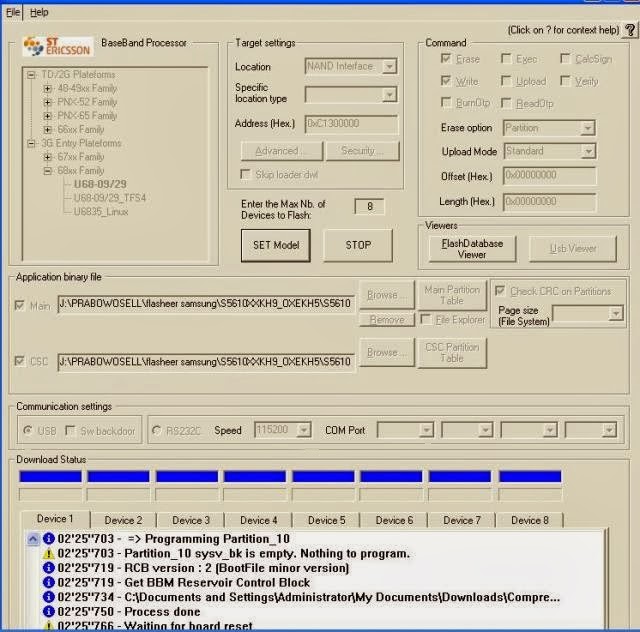
Task: Collapse the TD/2G Plateforms tree node
Action: click(31, 75)
